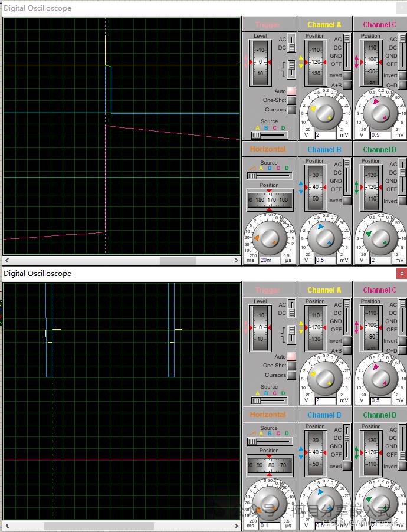This screenshot has width=407, height=532.
Task: Click Horizontal Position dial in upper scope
Action: [270, 199]
